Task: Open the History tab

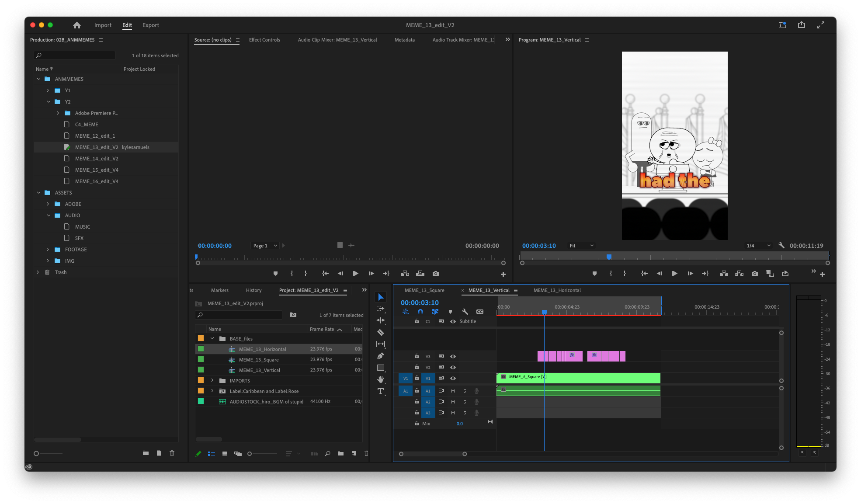Action: click(253, 290)
